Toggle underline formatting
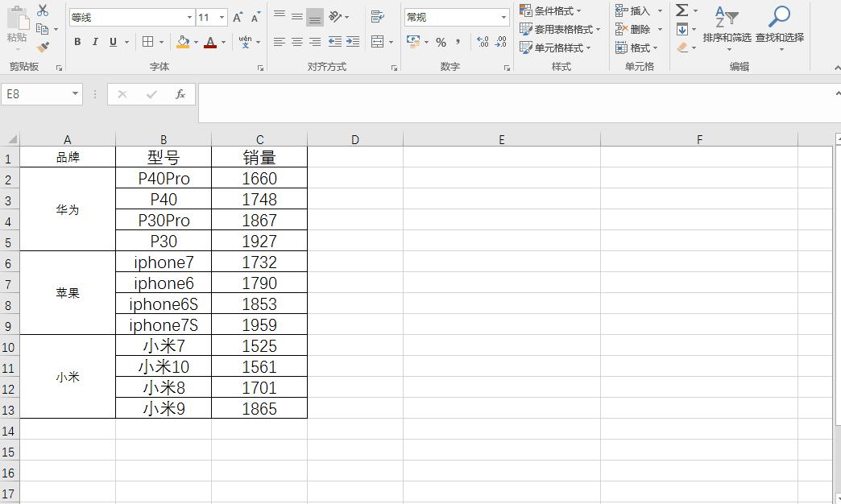The width and height of the screenshot is (841, 504). click(x=110, y=41)
